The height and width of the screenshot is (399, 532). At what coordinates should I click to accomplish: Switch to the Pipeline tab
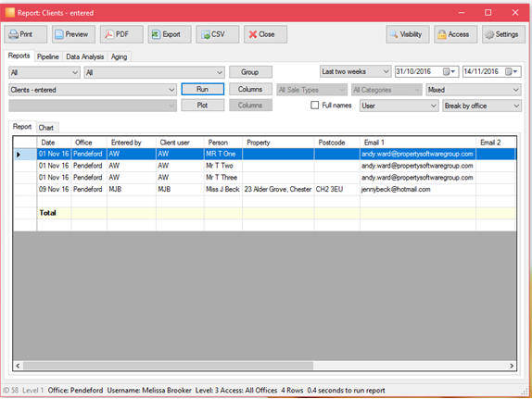(x=48, y=56)
